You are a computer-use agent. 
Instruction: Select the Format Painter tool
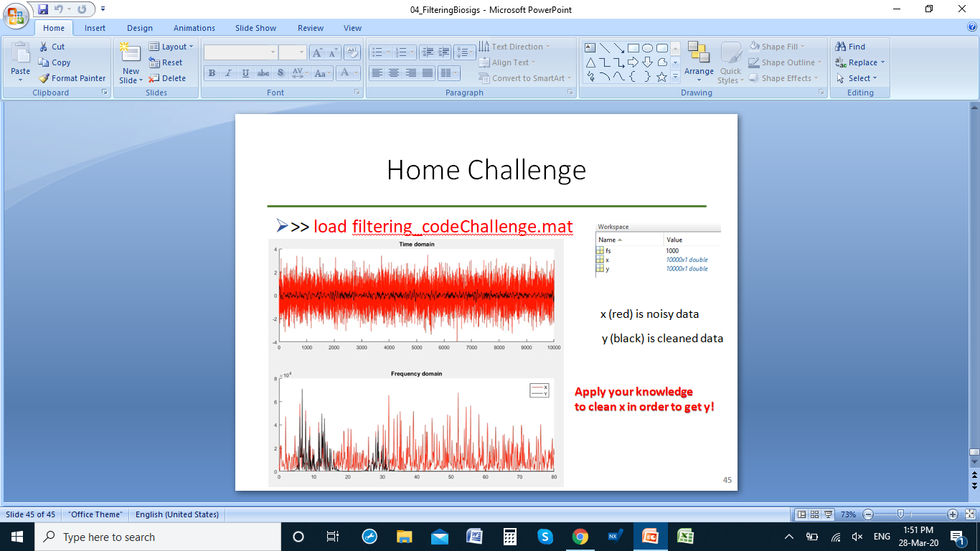pyautogui.click(x=72, y=78)
